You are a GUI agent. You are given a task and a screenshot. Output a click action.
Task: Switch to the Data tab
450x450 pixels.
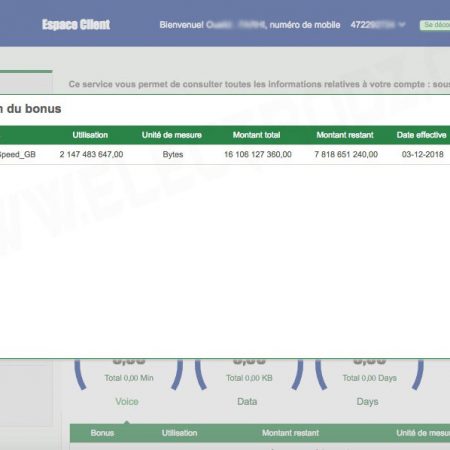[x=247, y=401]
